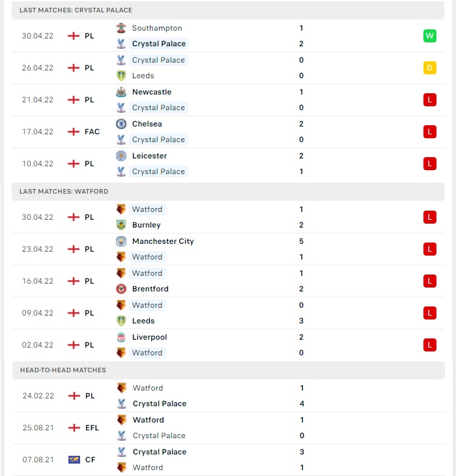Click the L badge for Liverpool match
The width and height of the screenshot is (456, 476).
click(430, 345)
